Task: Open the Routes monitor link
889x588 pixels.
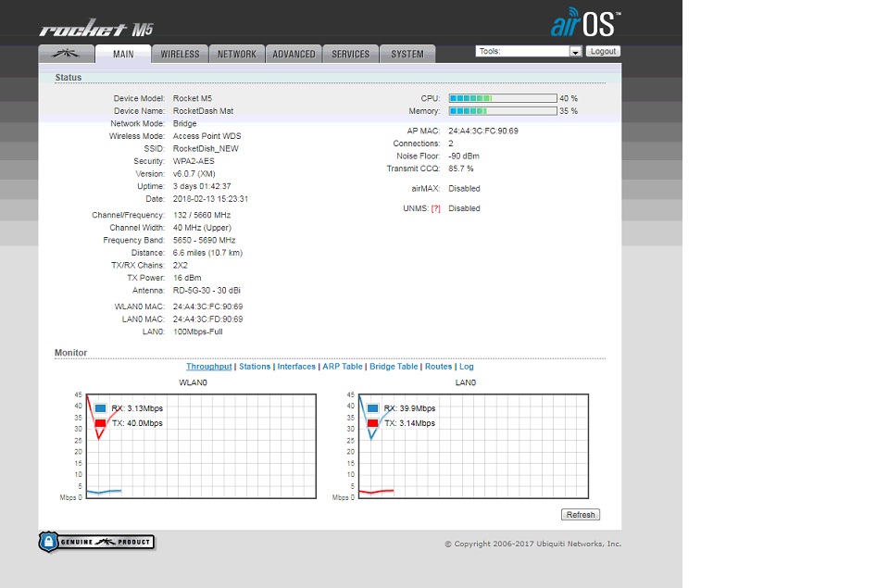Action: (x=438, y=367)
